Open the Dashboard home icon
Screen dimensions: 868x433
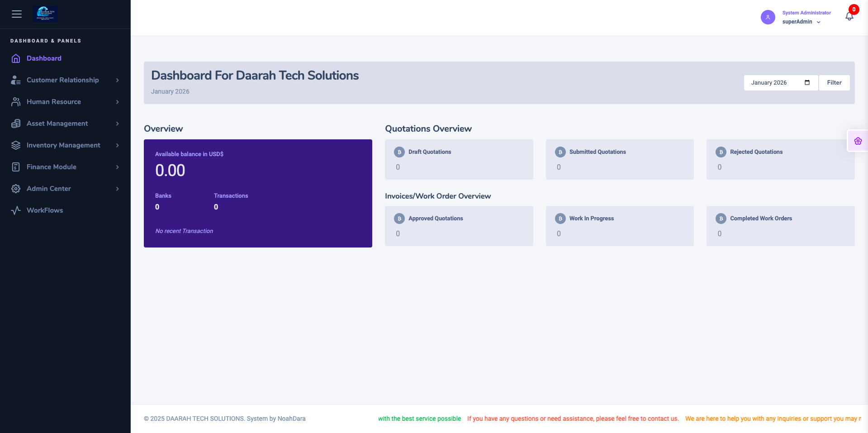(16, 58)
